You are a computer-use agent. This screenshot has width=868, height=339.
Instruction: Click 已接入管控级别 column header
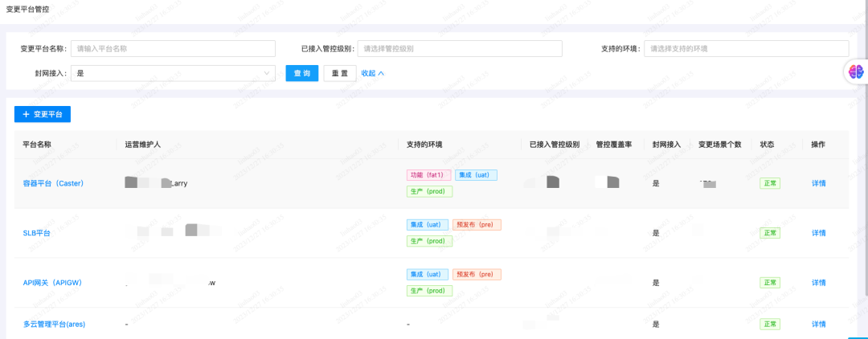click(555, 145)
